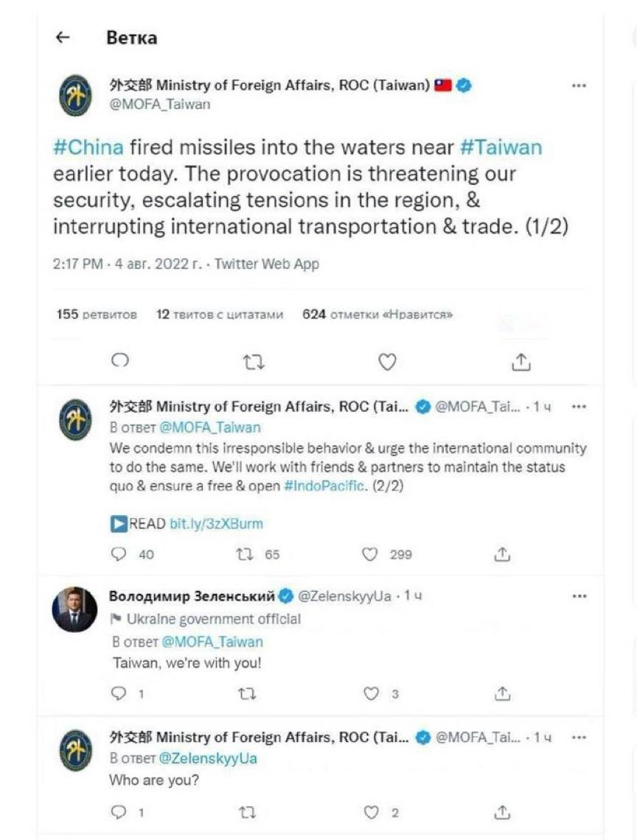Open the #IndoPacific hashtag
The image size is (637, 840).
tap(325, 486)
